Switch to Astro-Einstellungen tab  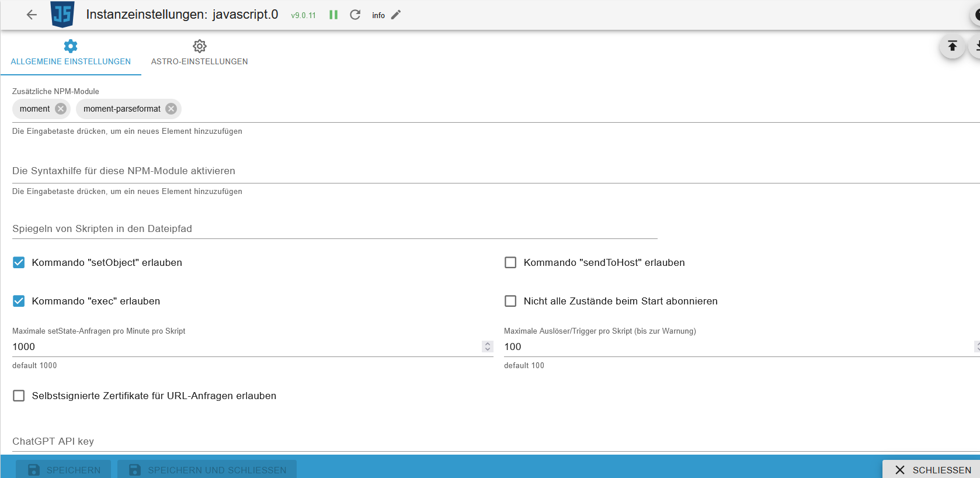click(200, 53)
